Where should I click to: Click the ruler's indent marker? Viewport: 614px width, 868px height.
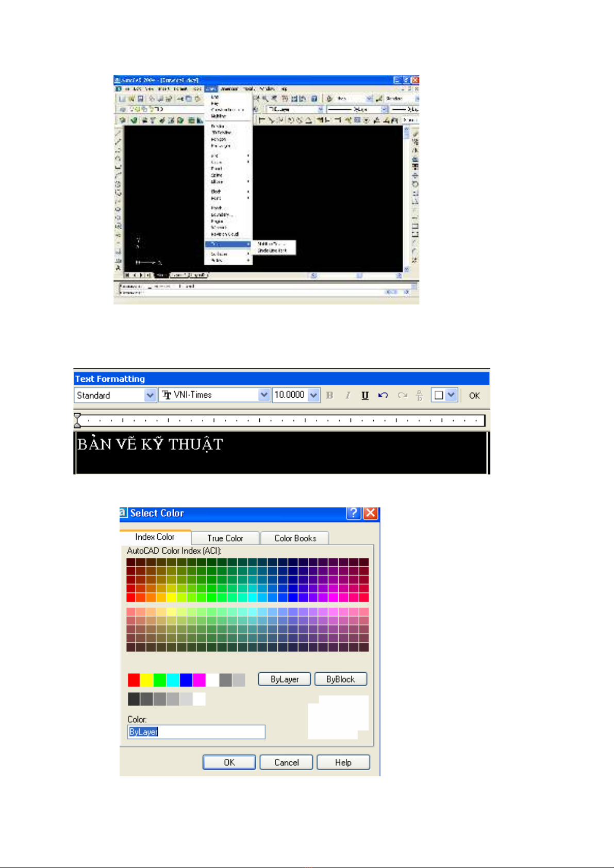pos(77,420)
